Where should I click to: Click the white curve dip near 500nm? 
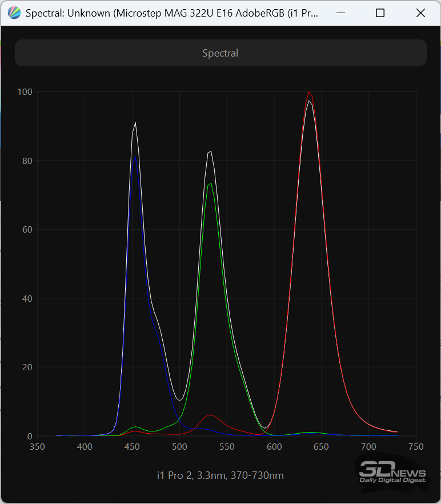coord(179,400)
